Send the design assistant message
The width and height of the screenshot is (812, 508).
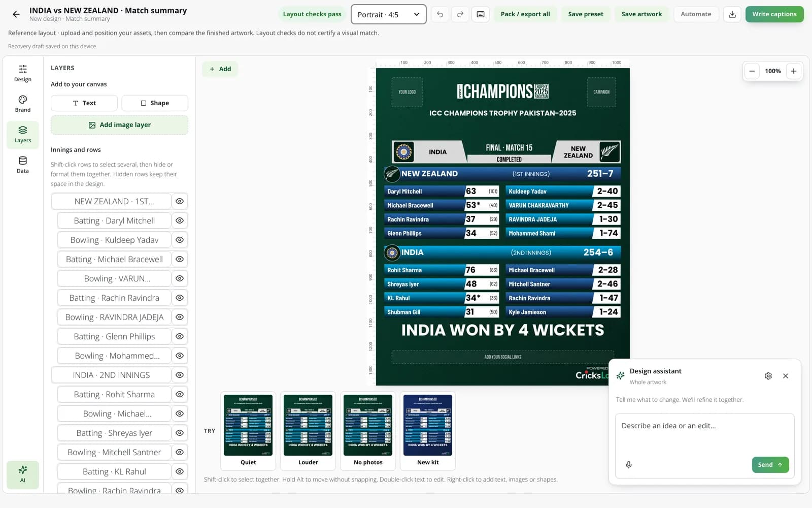point(770,465)
